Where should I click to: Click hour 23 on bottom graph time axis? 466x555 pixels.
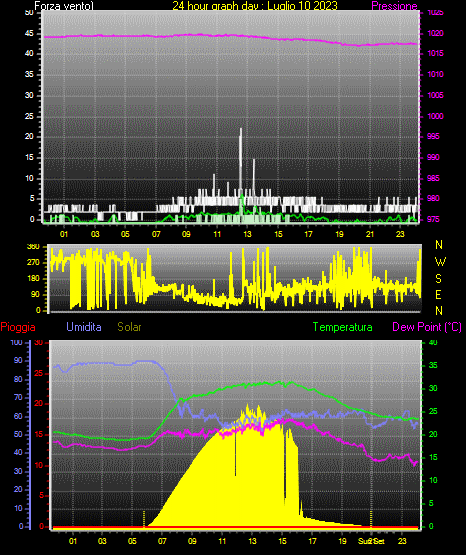(x=402, y=541)
